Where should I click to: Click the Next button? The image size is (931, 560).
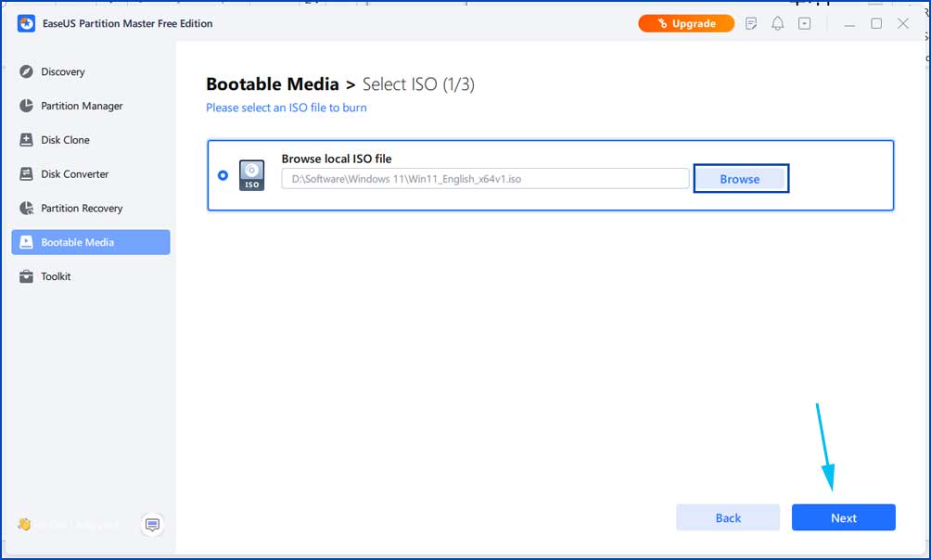[843, 518]
